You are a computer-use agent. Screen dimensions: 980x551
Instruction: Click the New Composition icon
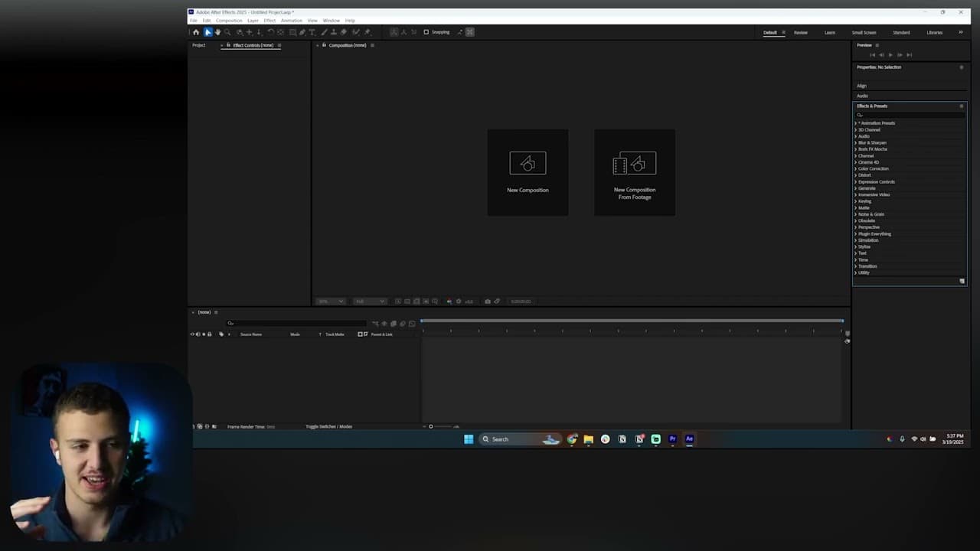pos(528,163)
